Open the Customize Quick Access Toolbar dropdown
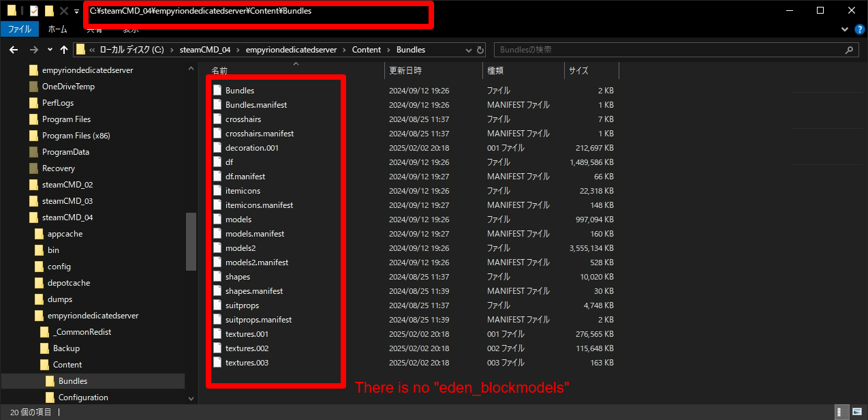 click(76, 12)
